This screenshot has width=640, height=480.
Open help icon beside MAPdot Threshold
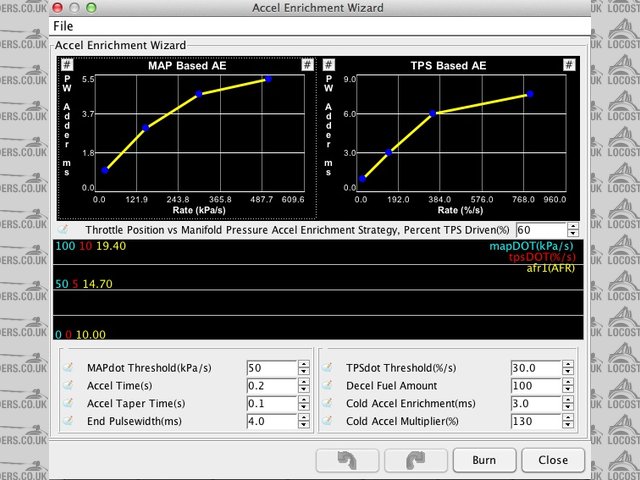68,367
